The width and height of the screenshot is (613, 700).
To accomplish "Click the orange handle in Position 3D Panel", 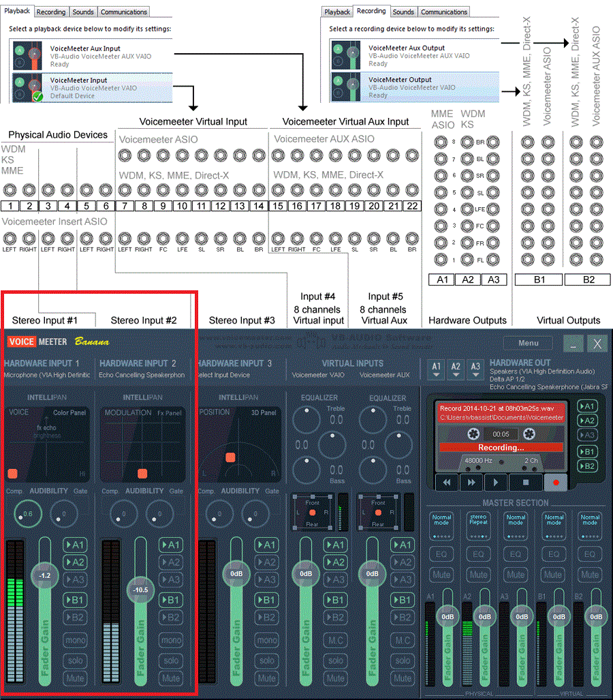I will click(230, 457).
